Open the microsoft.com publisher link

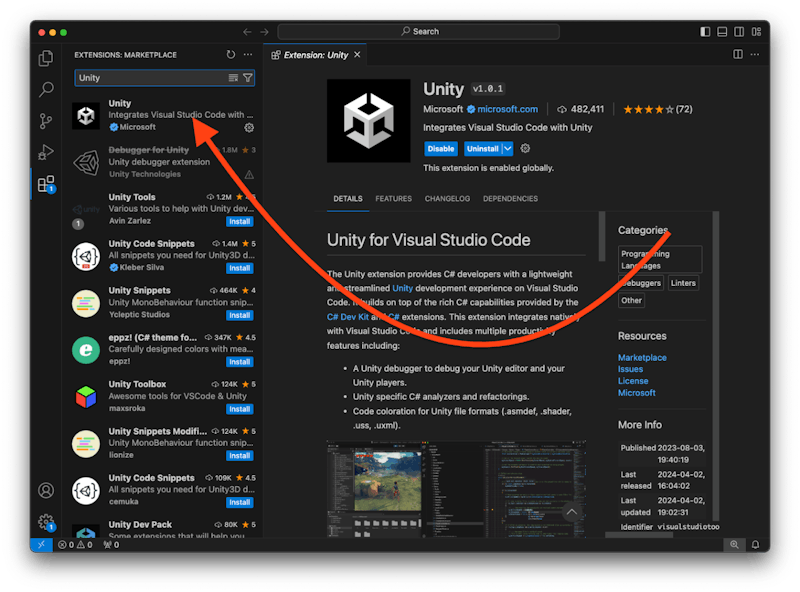pos(507,109)
